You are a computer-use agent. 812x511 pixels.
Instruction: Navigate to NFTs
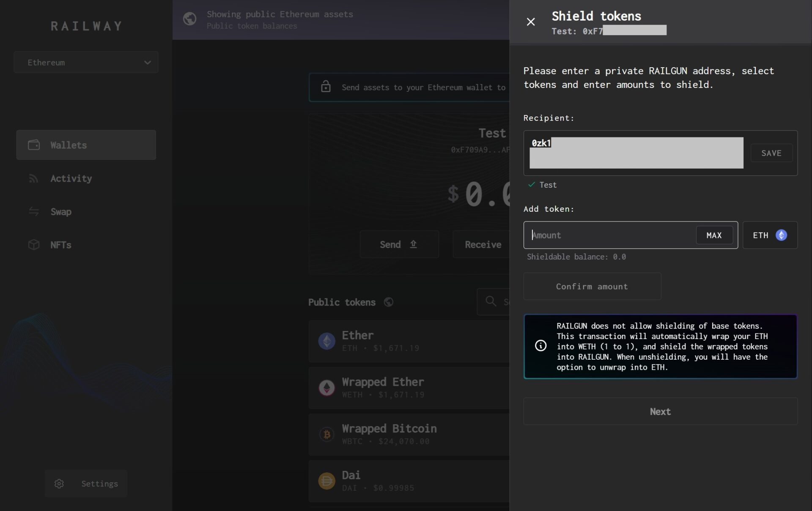click(x=61, y=245)
